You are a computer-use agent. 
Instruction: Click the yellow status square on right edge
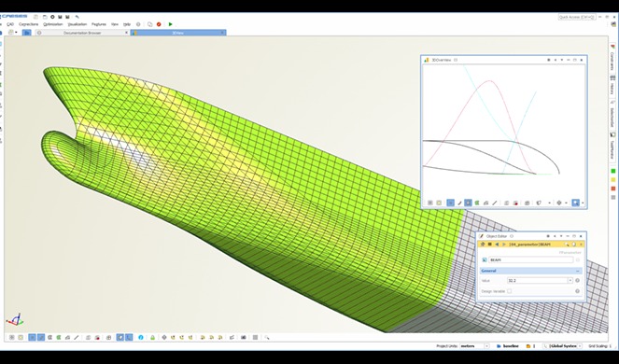[x=613, y=180]
